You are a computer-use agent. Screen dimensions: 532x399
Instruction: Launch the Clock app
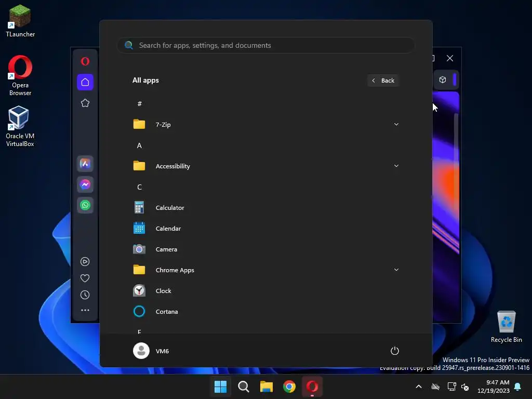[x=265, y=291]
